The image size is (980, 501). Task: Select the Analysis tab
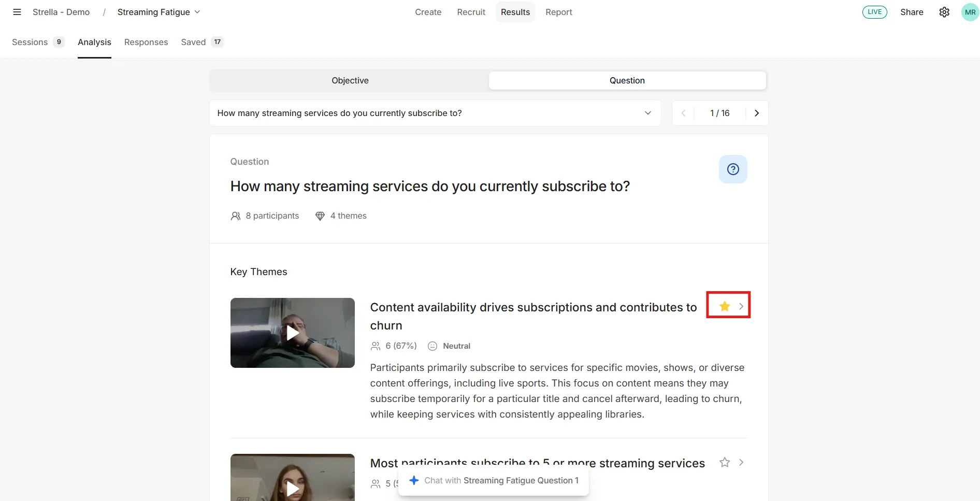point(94,42)
